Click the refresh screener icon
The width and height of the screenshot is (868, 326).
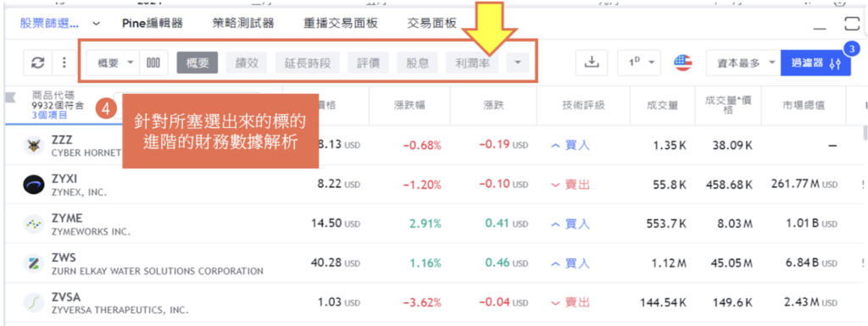click(37, 63)
